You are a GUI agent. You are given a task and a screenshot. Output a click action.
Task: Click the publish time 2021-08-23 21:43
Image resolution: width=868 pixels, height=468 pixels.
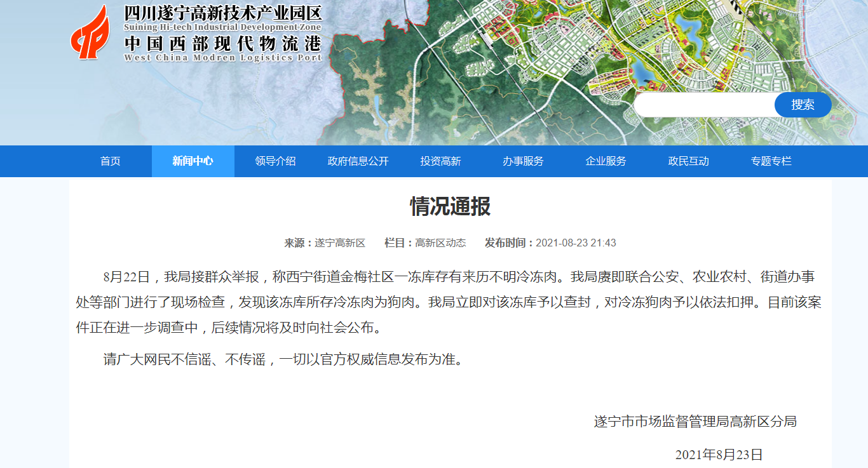(x=576, y=243)
